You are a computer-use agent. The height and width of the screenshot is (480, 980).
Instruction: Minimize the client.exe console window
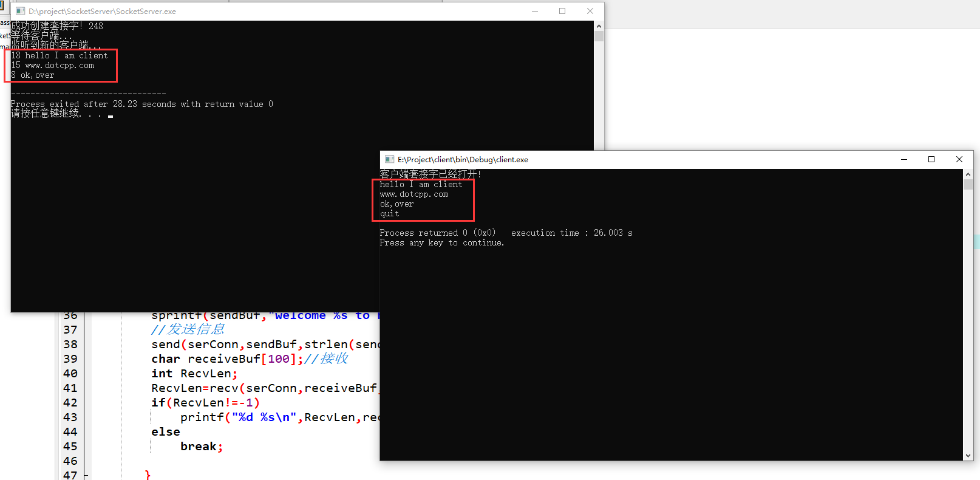pos(904,159)
